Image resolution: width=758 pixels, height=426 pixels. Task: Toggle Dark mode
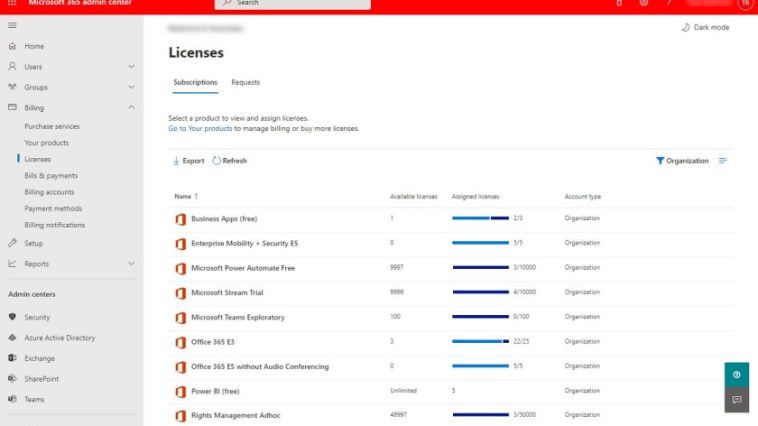tap(705, 27)
